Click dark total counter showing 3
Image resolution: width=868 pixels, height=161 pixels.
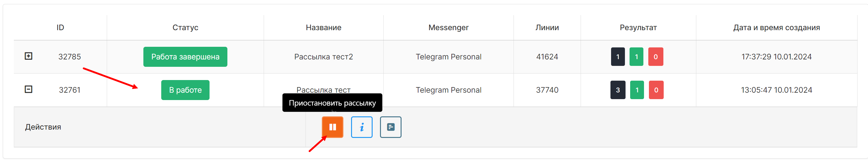(x=618, y=90)
